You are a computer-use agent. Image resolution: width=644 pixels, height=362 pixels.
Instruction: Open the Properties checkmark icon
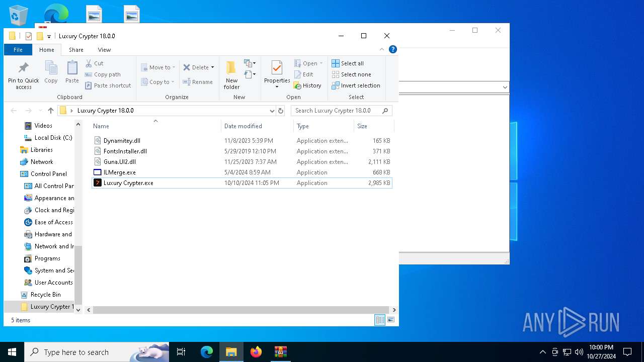click(x=277, y=67)
